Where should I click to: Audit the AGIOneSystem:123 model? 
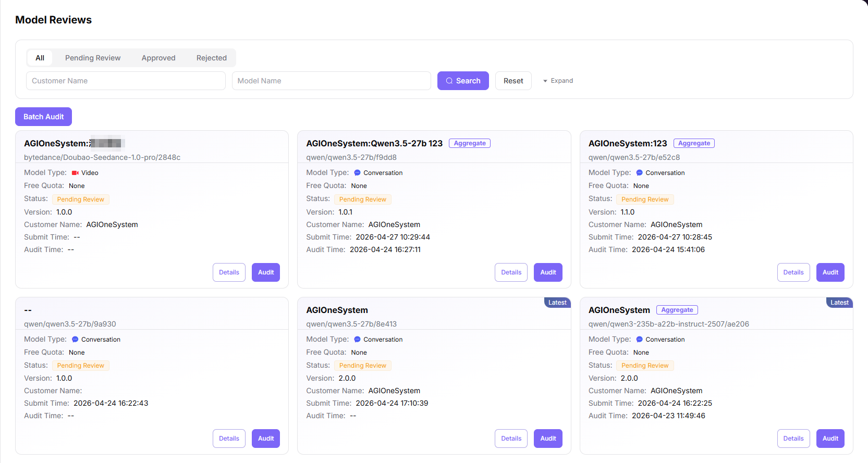click(x=830, y=272)
